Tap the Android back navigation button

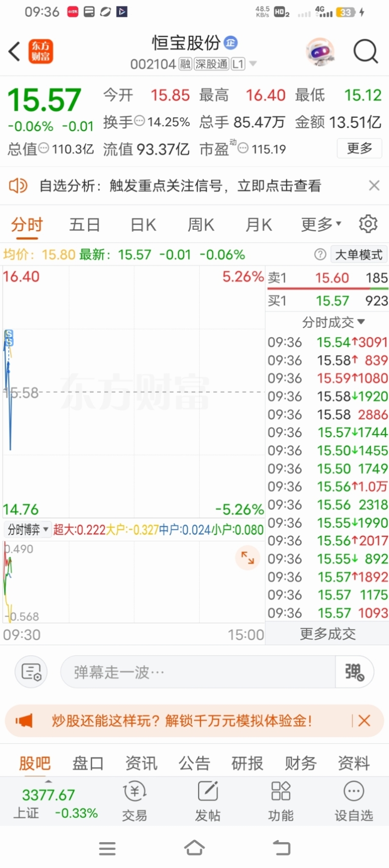[282, 848]
